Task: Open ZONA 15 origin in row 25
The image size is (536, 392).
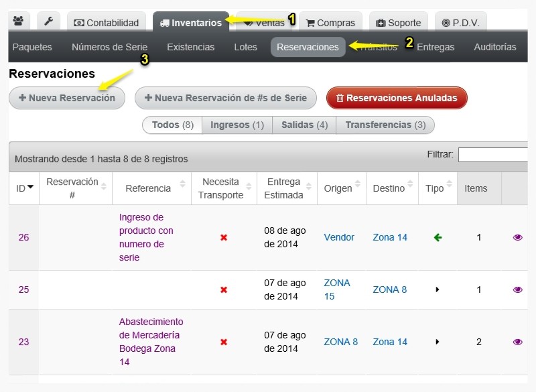Action: [x=337, y=289]
